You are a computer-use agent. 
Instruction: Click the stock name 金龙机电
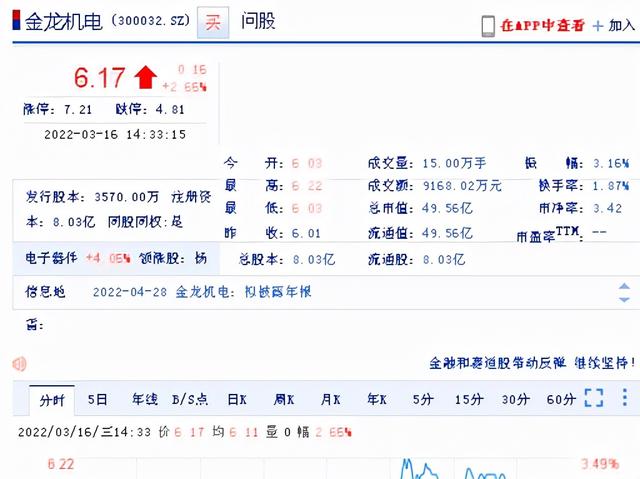(x=63, y=21)
